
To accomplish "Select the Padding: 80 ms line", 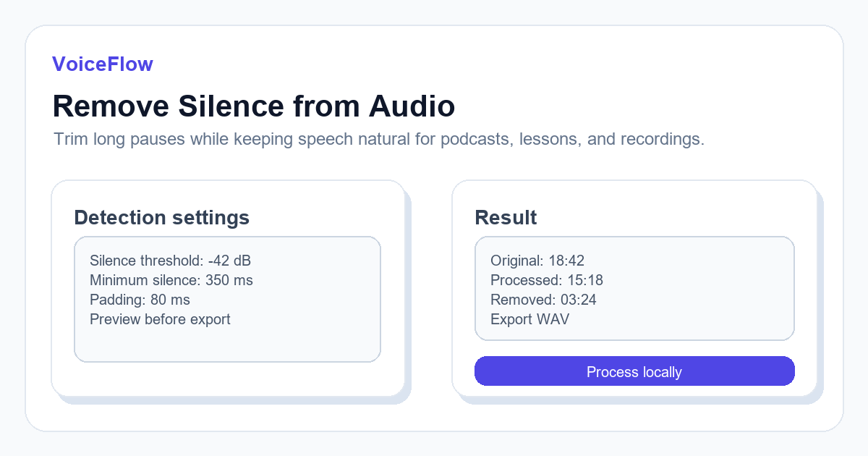I will coord(140,300).
